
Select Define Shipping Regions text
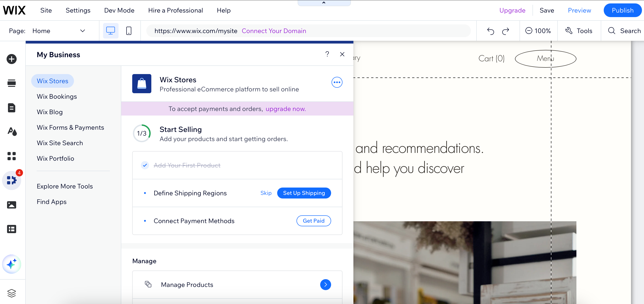190,193
